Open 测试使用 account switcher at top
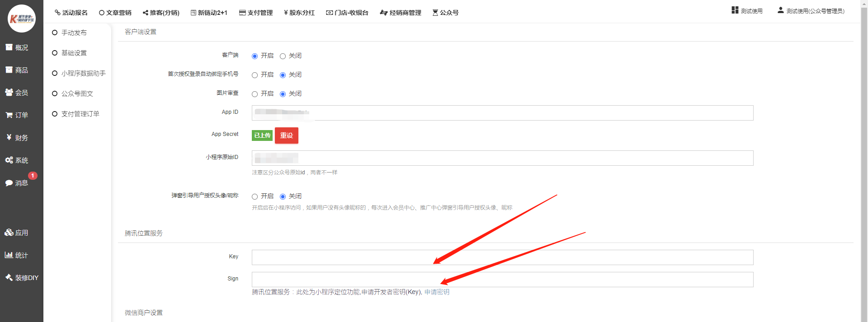 point(747,11)
